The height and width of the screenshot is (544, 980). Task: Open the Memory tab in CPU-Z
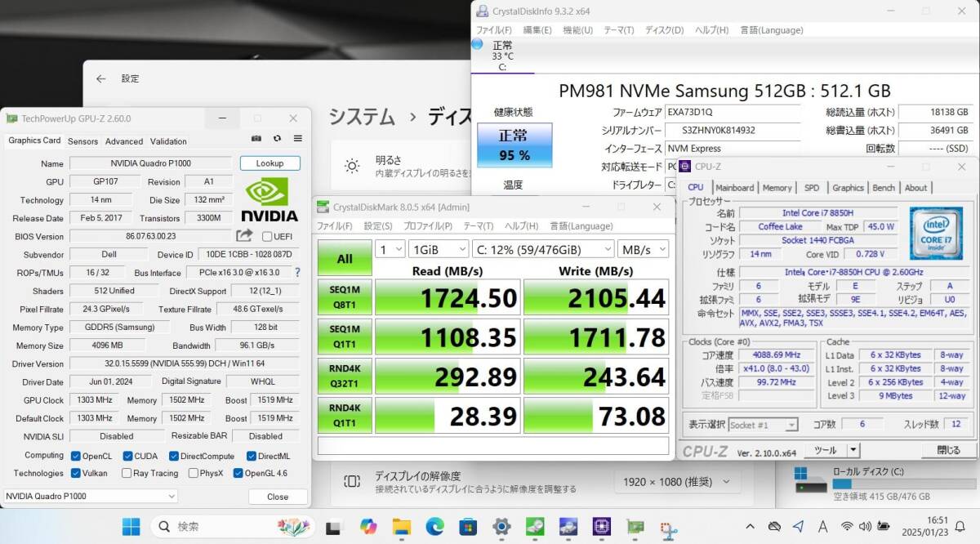[x=777, y=187]
